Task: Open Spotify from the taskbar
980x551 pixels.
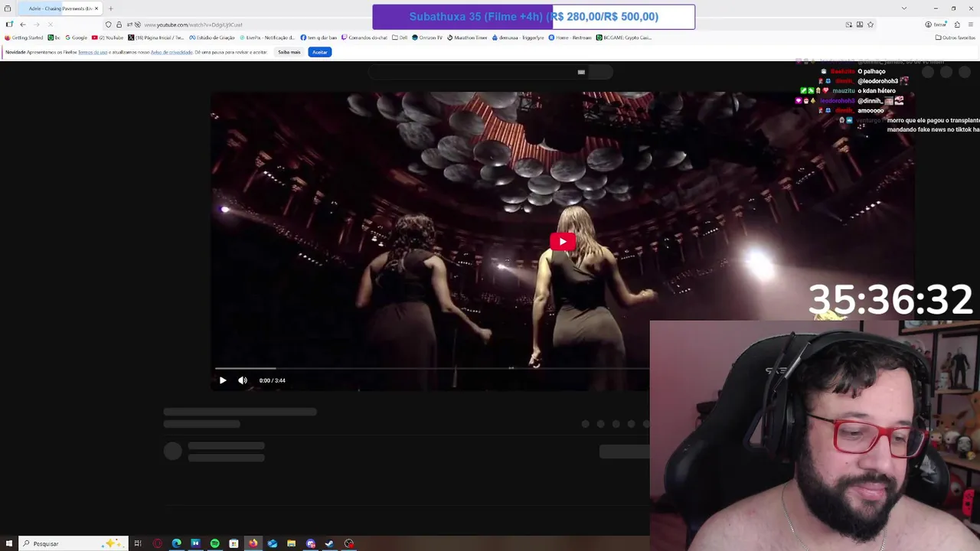Action: pyautogui.click(x=214, y=543)
